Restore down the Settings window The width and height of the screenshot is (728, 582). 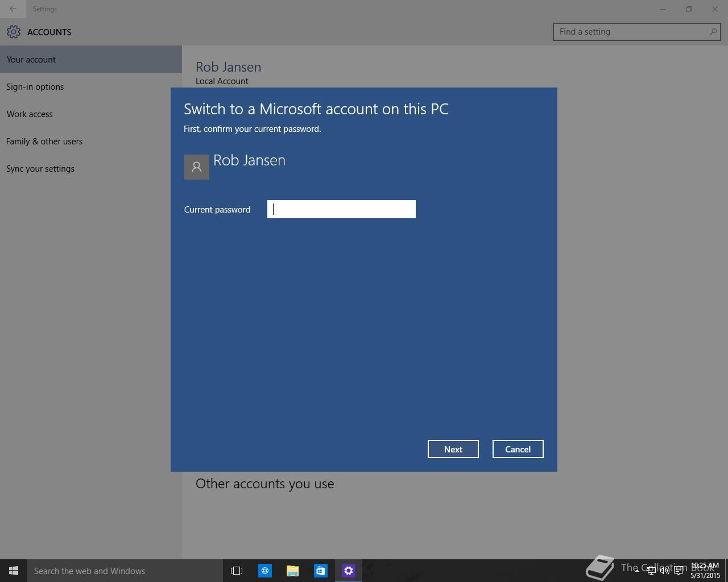coord(689,9)
